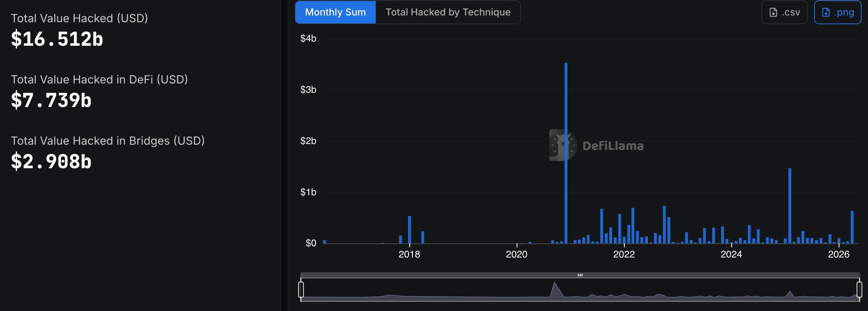Export the chart as .png
Image resolution: width=868 pixels, height=311 pixels.
click(x=837, y=12)
